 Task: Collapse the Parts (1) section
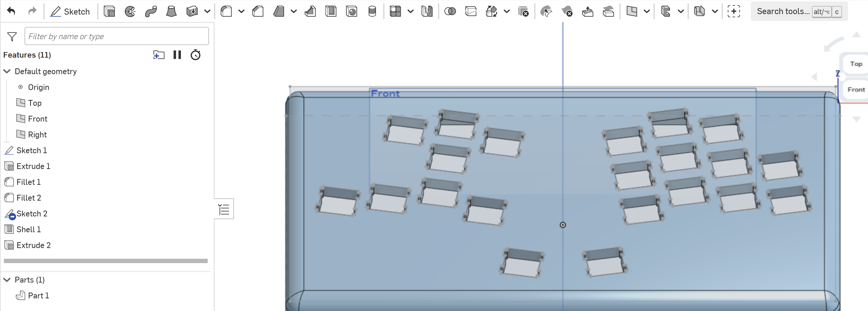coord(7,280)
